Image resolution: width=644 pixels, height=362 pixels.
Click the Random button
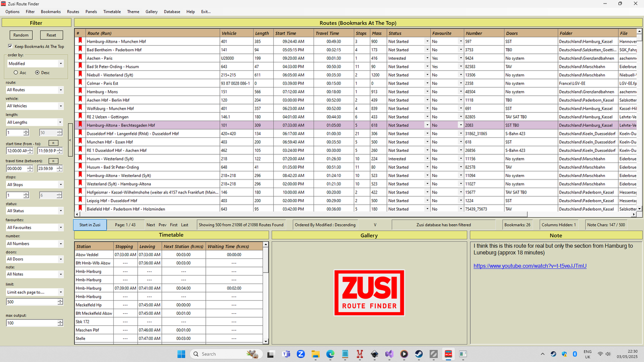[x=21, y=35]
